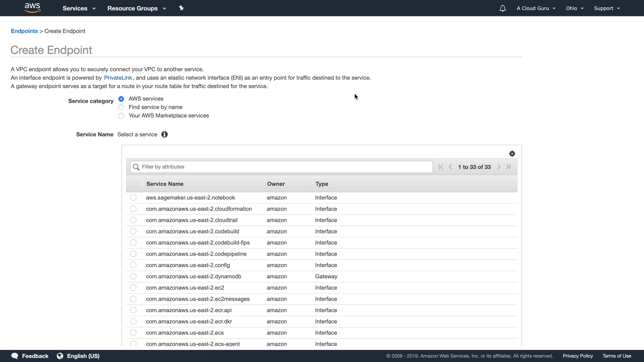Click the AWS logo home icon
Viewport: 644px width, 362px height.
pyautogui.click(x=32, y=8)
